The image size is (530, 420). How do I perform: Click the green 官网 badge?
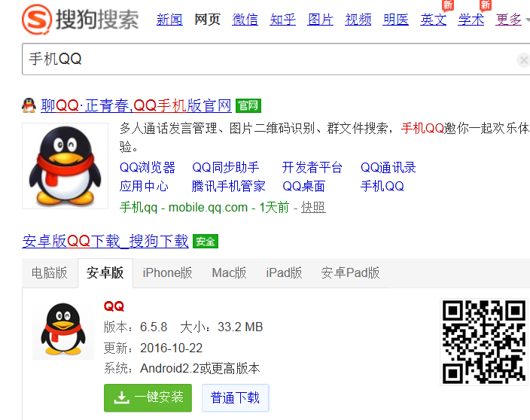coord(248,106)
